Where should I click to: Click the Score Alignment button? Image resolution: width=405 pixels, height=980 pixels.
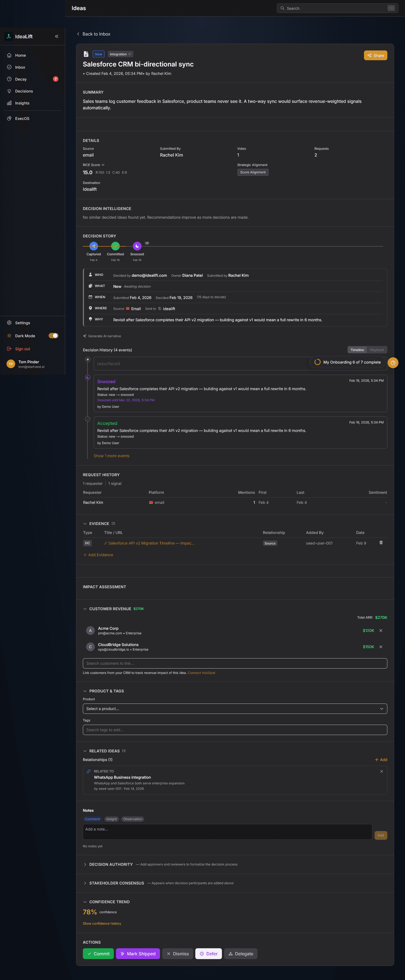(253, 172)
